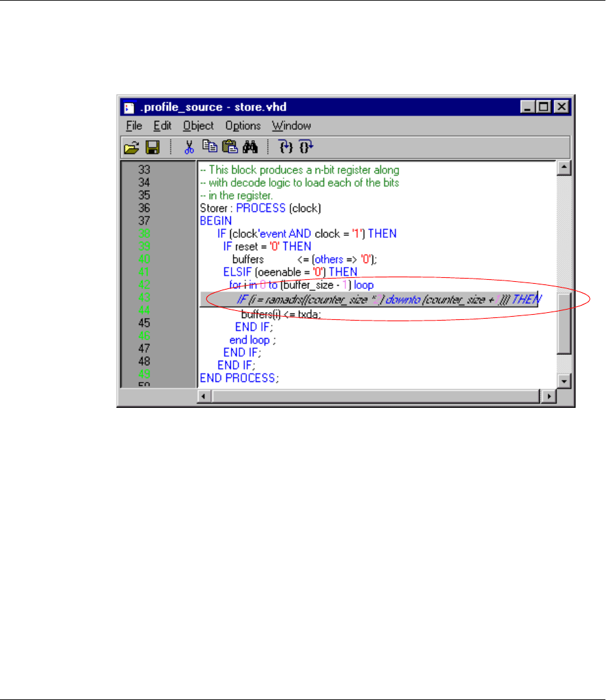Click the 'END PROCESS;' line
The height and width of the screenshot is (700, 606).
tap(239, 378)
